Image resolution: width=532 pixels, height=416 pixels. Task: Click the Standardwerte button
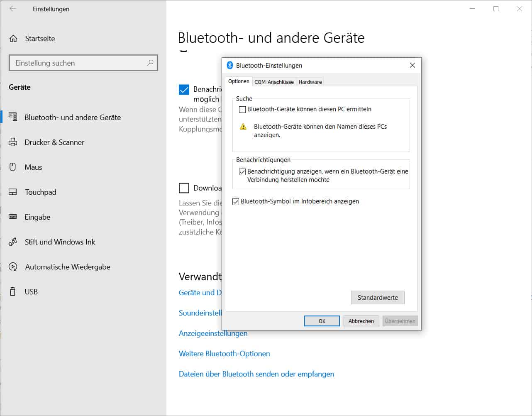click(378, 297)
